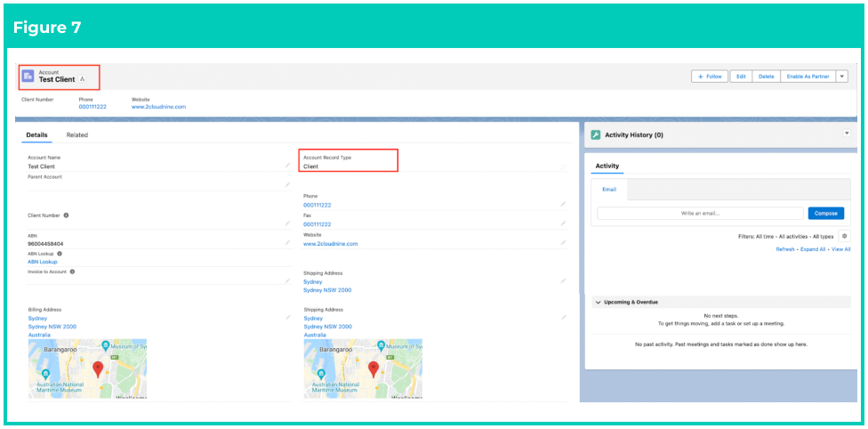Click the Delete button

click(766, 77)
